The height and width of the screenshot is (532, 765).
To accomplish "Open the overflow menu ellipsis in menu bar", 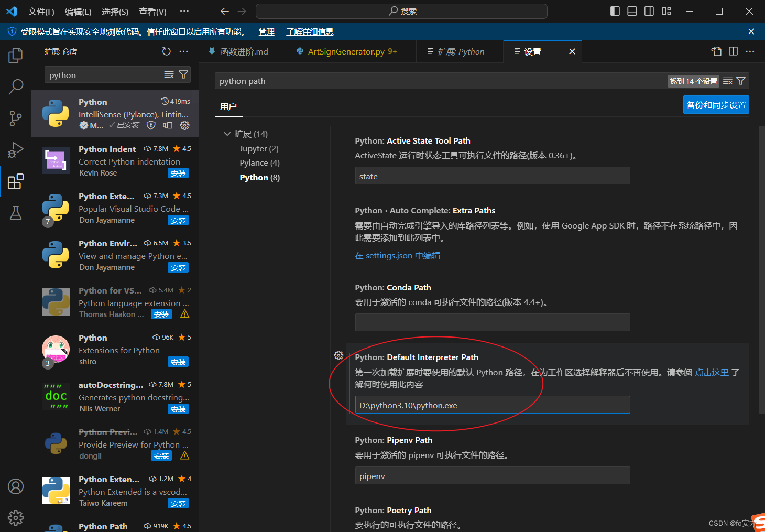I will [184, 12].
